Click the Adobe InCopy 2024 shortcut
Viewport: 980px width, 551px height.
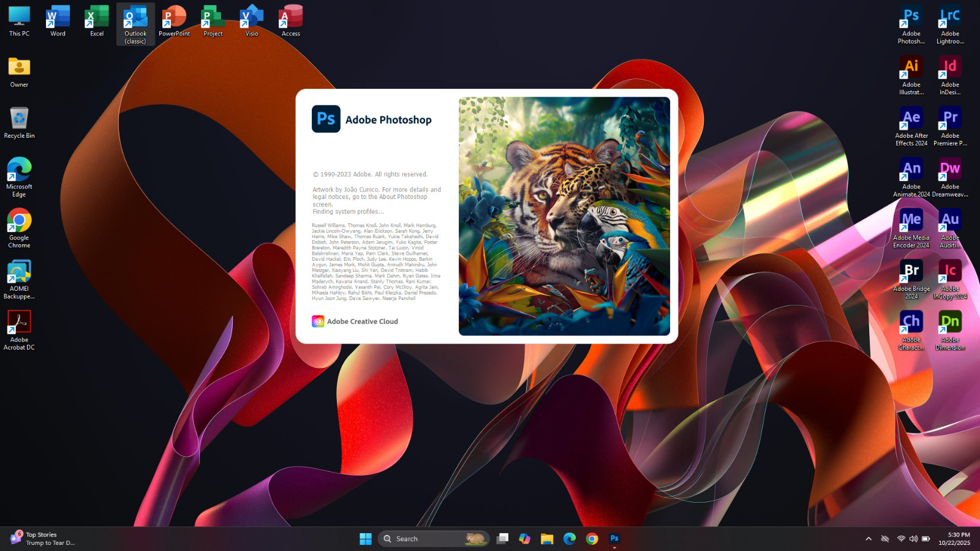click(950, 280)
